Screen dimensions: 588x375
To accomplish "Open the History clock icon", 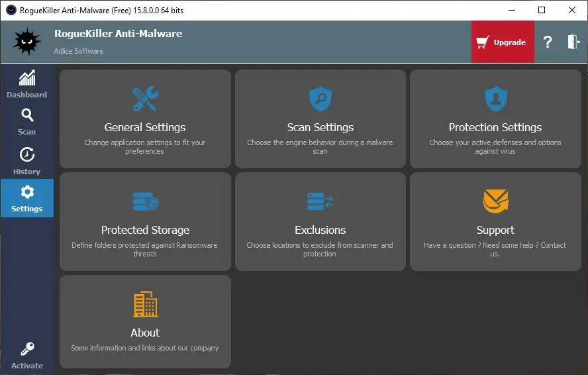I will pyautogui.click(x=27, y=154).
